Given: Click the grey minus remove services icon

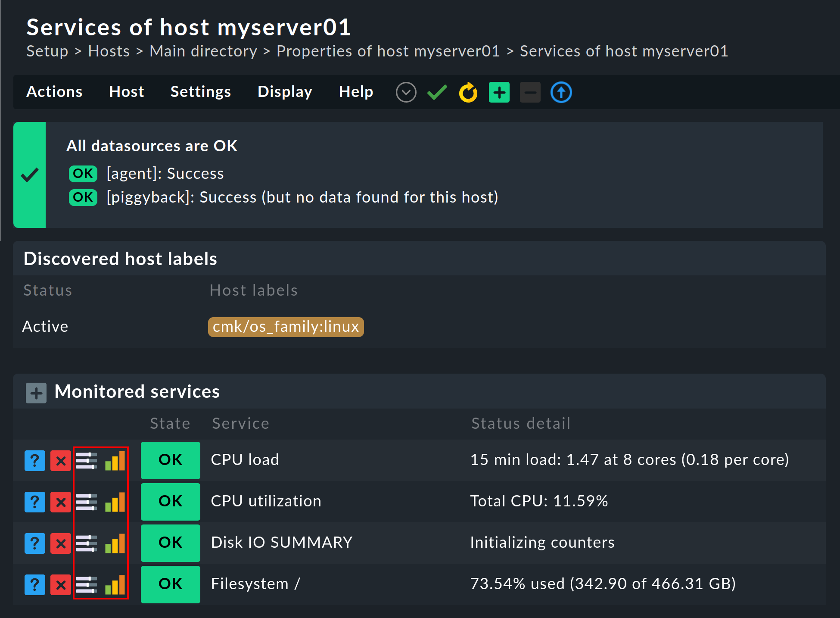Looking at the screenshot, I should pyautogui.click(x=530, y=92).
